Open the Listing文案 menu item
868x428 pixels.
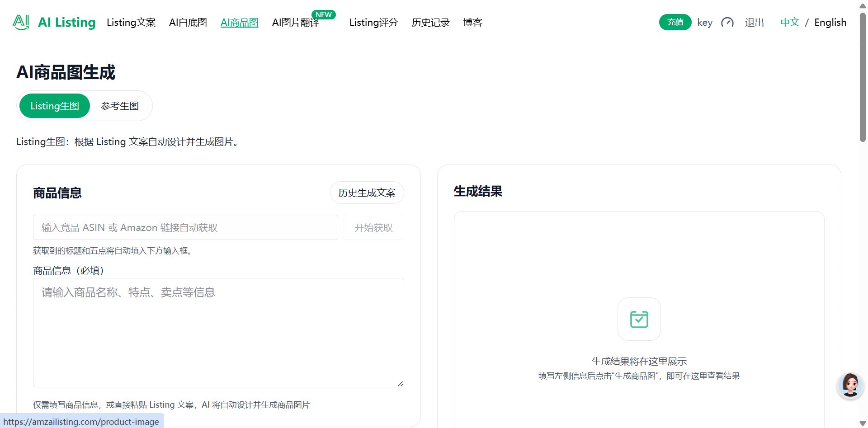(131, 22)
